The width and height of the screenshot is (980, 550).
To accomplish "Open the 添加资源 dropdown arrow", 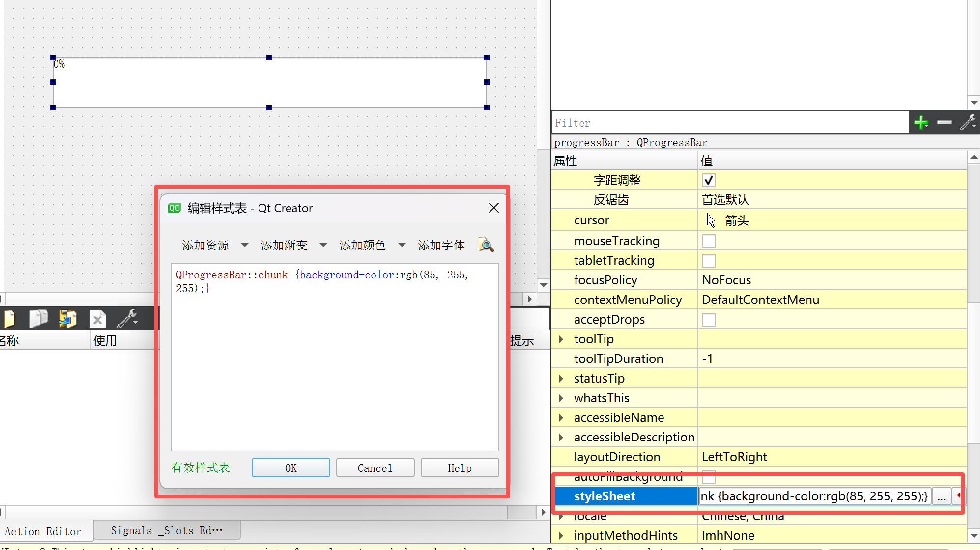I will (x=244, y=245).
